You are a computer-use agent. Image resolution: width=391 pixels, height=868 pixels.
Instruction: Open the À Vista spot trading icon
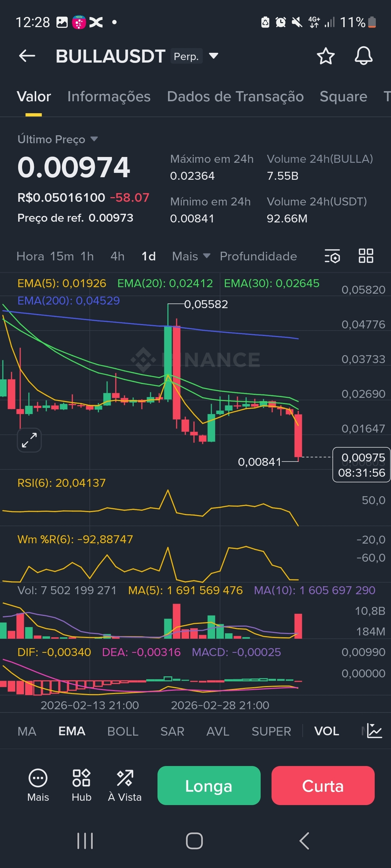[125, 785]
